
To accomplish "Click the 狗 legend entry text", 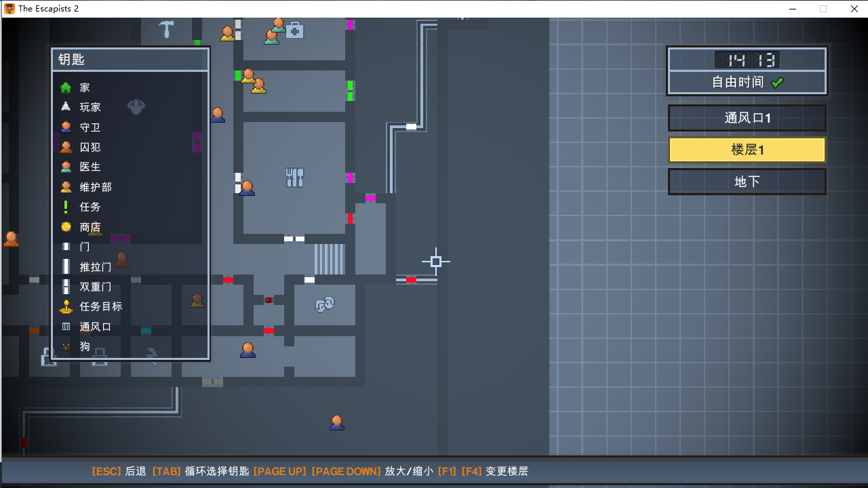I will point(85,346).
